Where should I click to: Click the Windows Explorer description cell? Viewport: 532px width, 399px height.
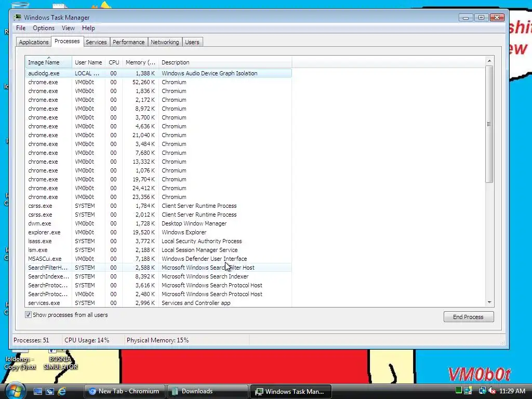(x=184, y=232)
